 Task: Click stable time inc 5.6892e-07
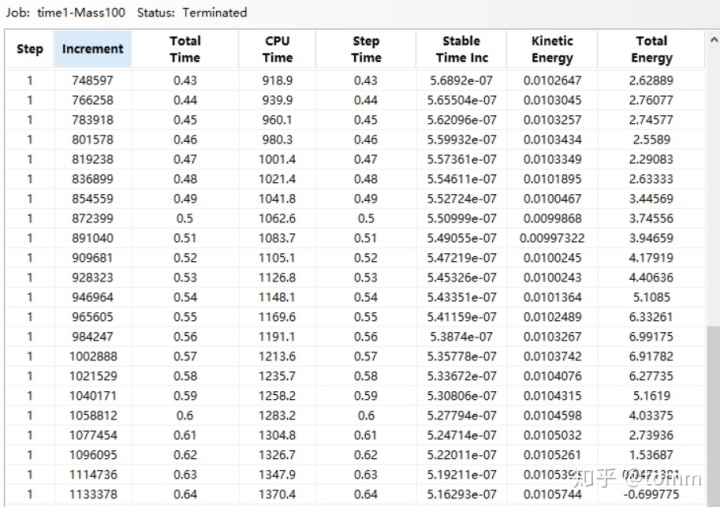click(x=461, y=80)
